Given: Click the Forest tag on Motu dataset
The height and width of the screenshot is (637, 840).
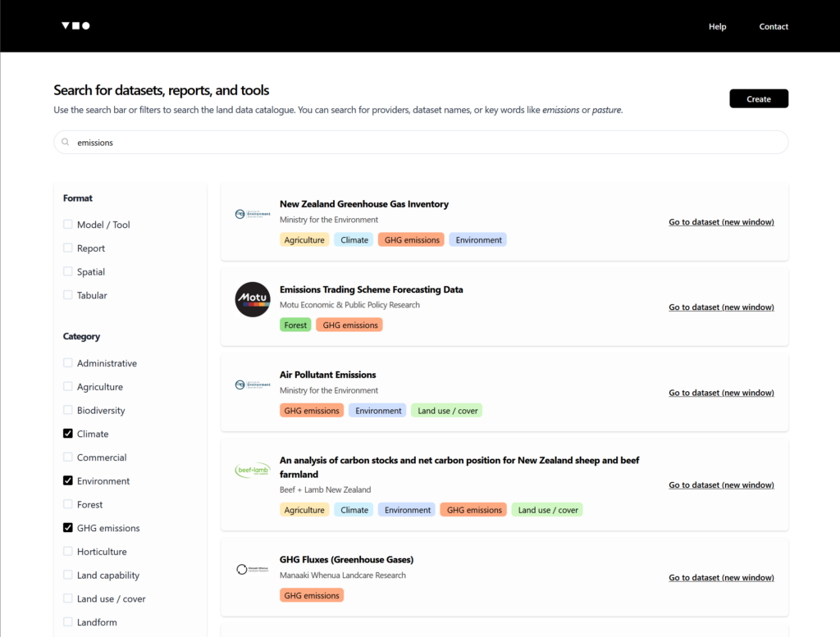Looking at the screenshot, I should [295, 325].
